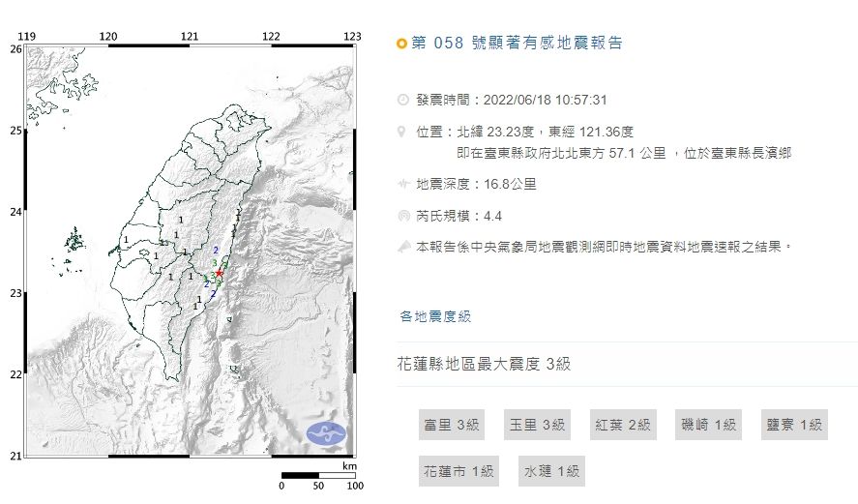Screen dimensions: 858x504
Task: Click the orange circle icon beside the report title
Action: click(x=402, y=44)
